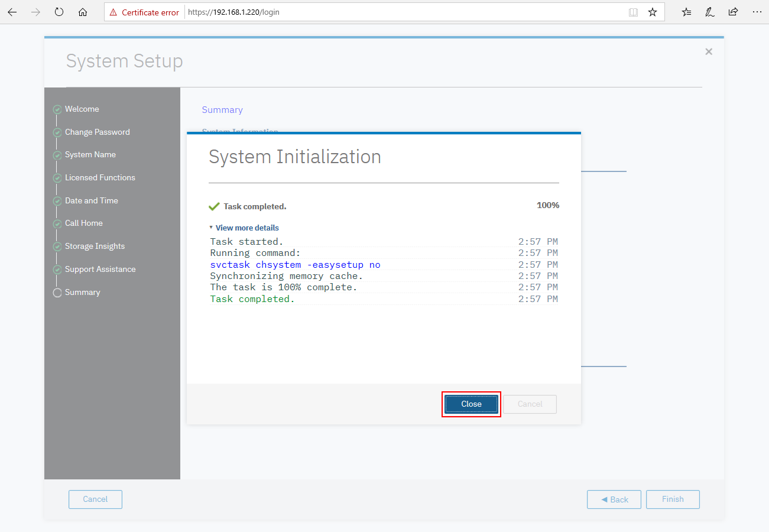The height and width of the screenshot is (532, 769).
Task: Click the green Task completed checkmark
Action: (x=214, y=206)
